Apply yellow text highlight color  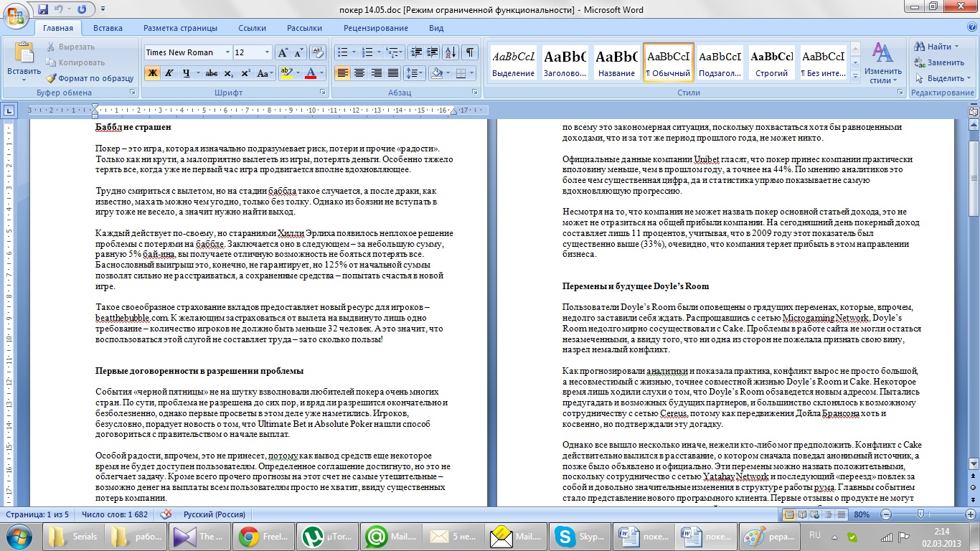[x=286, y=73]
